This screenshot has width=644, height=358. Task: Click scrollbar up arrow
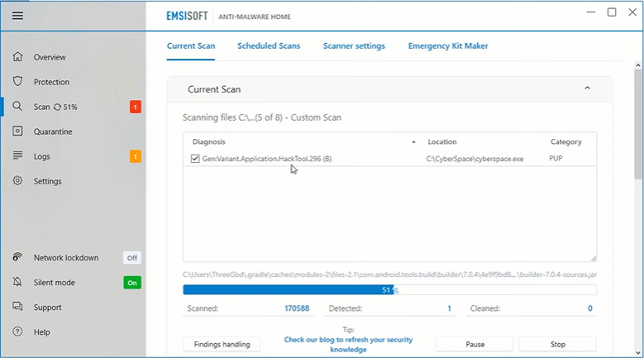[x=638, y=64]
